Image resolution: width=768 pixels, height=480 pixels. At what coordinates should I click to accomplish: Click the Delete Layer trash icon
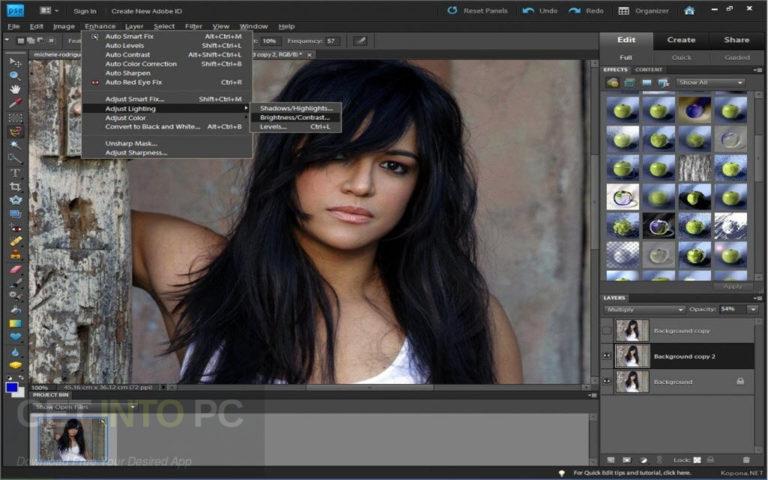point(746,460)
